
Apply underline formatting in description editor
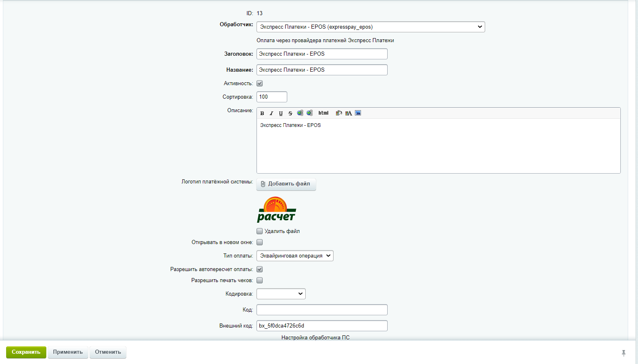point(281,113)
